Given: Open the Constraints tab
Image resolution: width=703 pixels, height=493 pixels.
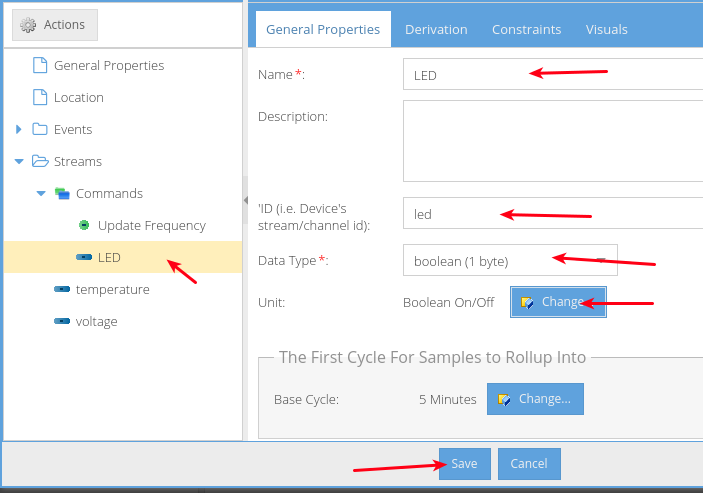Looking at the screenshot, I should pos(526,30).
